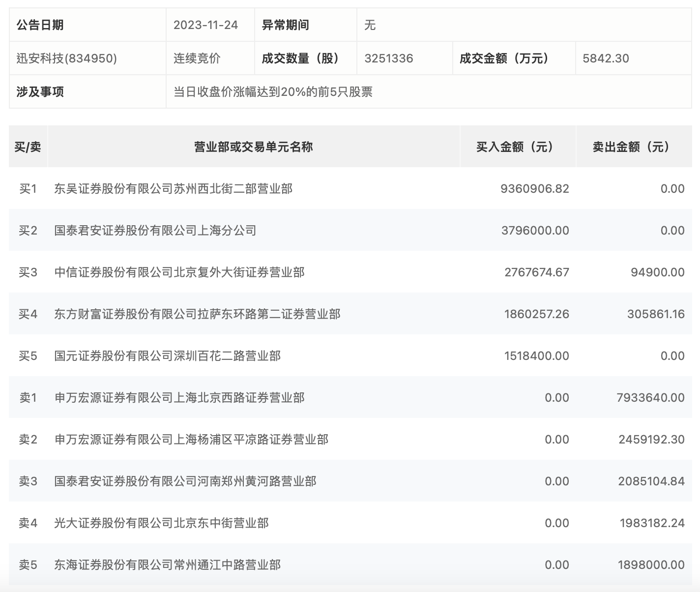Select the sell amount 7933640.00

[651, 397]
